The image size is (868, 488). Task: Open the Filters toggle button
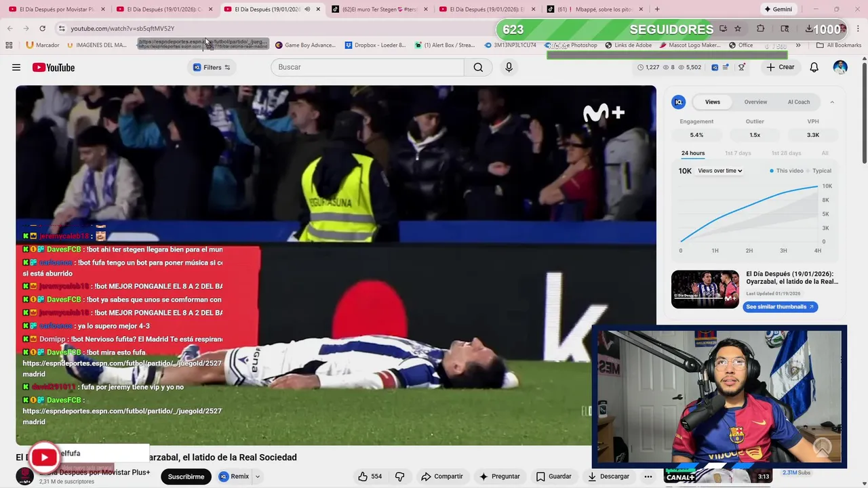212,67
